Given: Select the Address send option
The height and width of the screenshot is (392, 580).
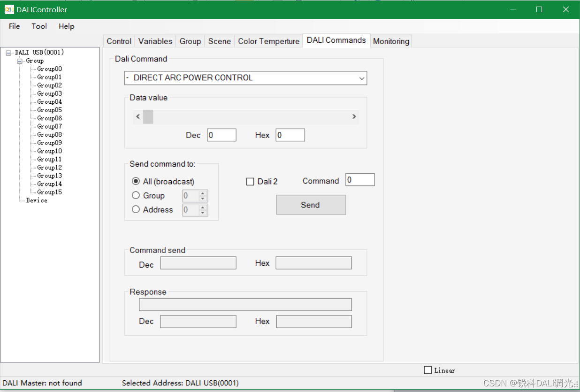Looking at the screenshot, I should [x=136, y=209].
